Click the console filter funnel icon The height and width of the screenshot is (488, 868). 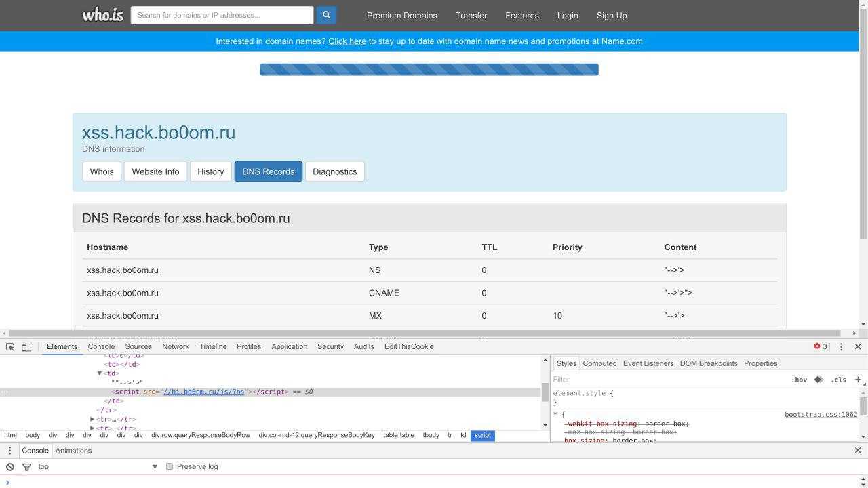(27, 466)
